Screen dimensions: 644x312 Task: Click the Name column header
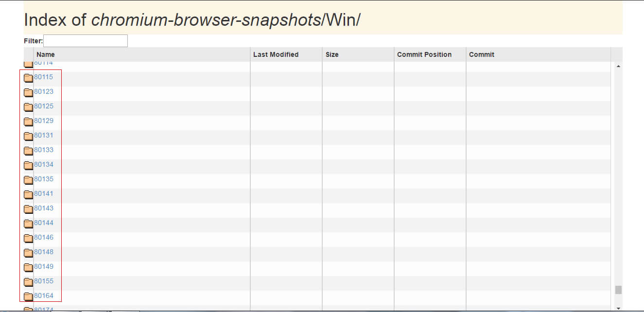click(x=141, y=54)
